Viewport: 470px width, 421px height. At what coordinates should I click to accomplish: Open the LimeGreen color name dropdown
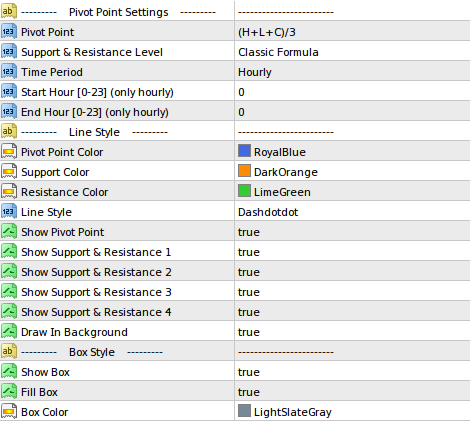tap(282, 192)
